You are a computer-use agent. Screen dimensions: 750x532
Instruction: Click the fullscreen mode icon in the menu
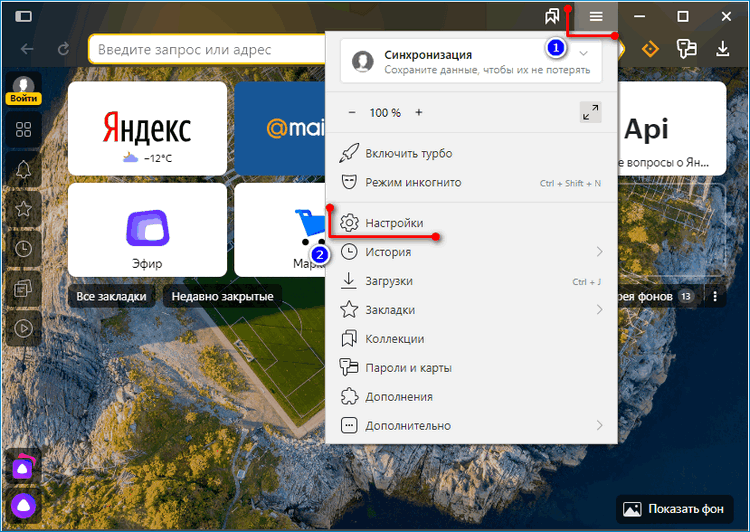590,113
